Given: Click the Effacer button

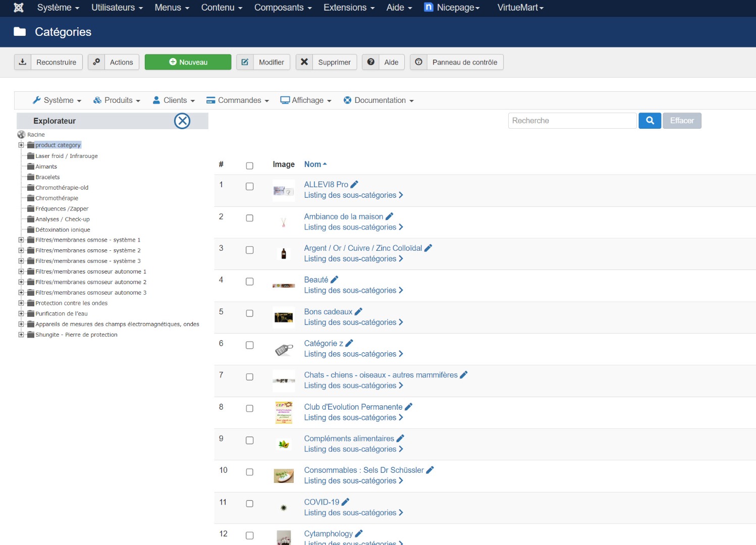Looking at the screenshot, I should (x=682, y=121).
